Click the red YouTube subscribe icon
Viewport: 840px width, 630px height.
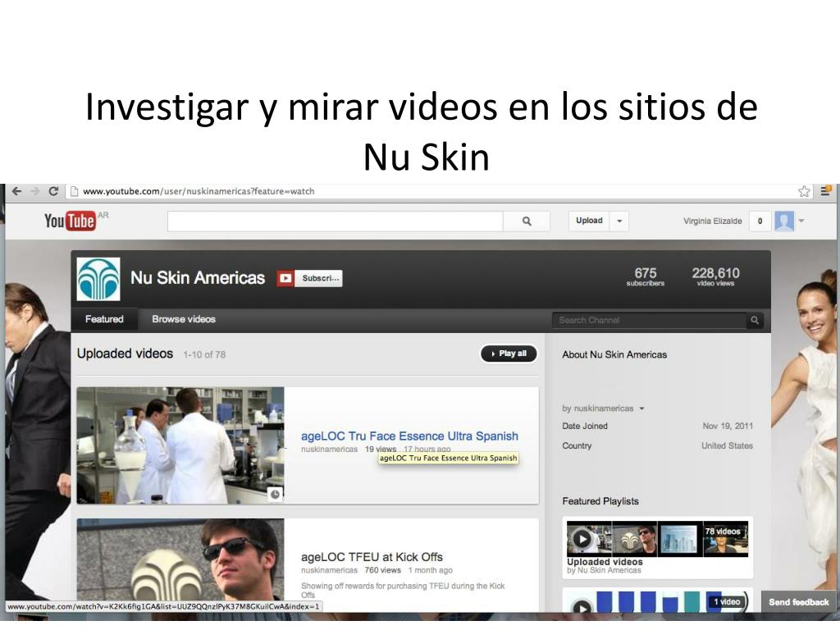click(285, 278)
